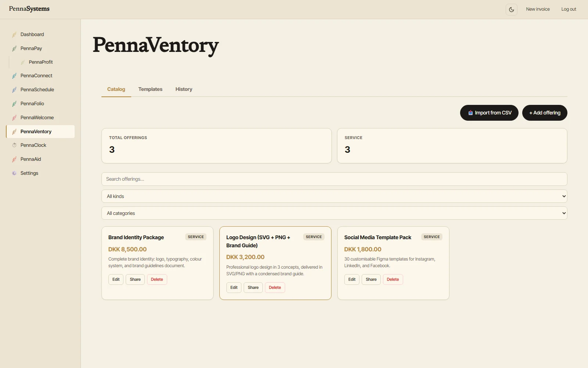The height and width of the screenshot is (368, 588).
Task: Click the PennaVentory page heading
Action: tap(155, 46)
